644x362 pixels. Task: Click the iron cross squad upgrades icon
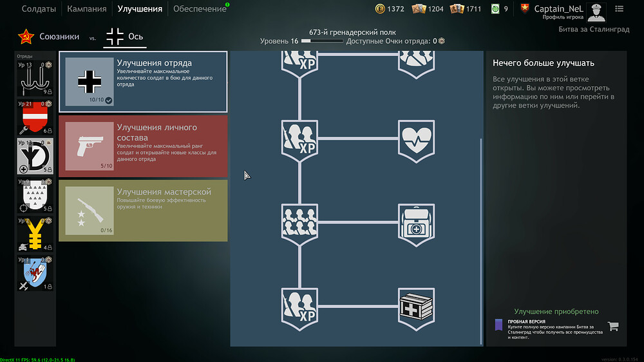(x=90, y=82)
